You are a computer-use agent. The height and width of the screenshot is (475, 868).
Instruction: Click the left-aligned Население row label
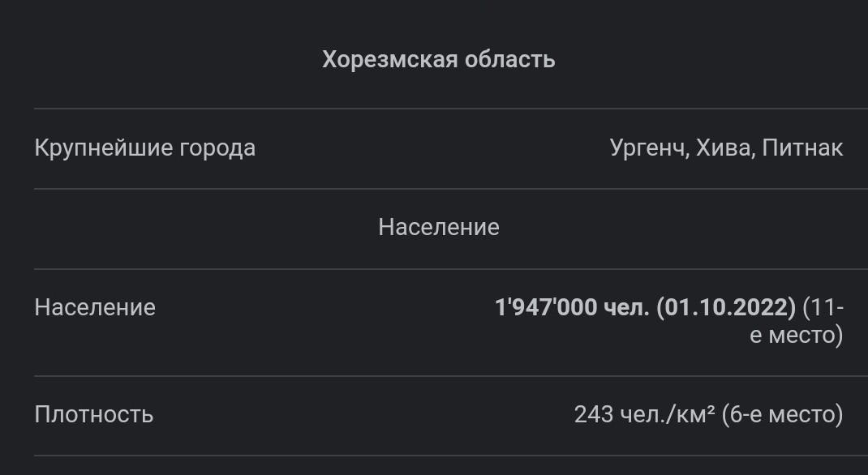95,307
